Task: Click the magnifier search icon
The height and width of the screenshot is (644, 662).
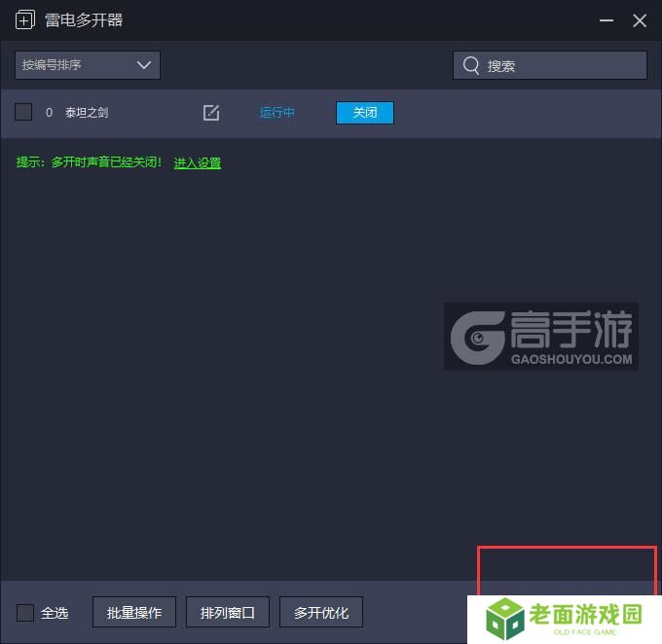Action: coord(471,65)
